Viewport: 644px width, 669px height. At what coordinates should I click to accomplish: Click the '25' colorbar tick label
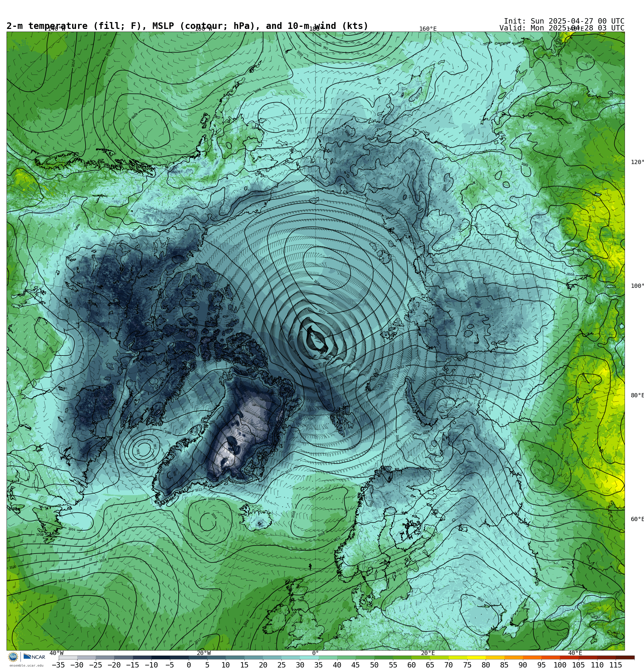(281, 665)
